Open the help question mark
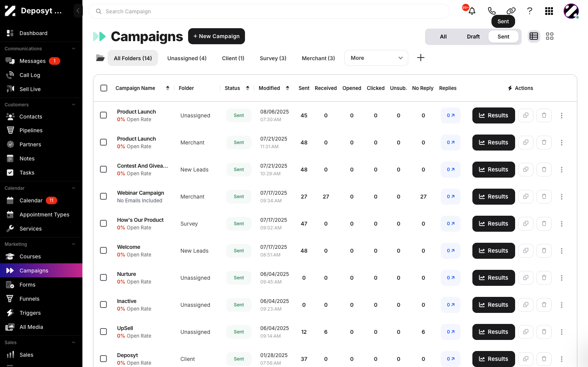This screenshot has width=588, height=367. 530,11
